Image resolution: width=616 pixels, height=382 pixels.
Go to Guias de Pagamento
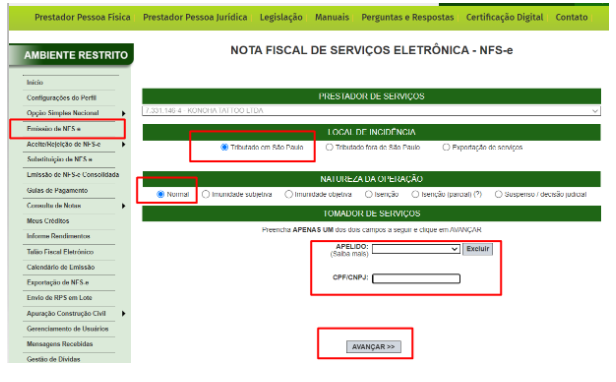tap(57, 191)
